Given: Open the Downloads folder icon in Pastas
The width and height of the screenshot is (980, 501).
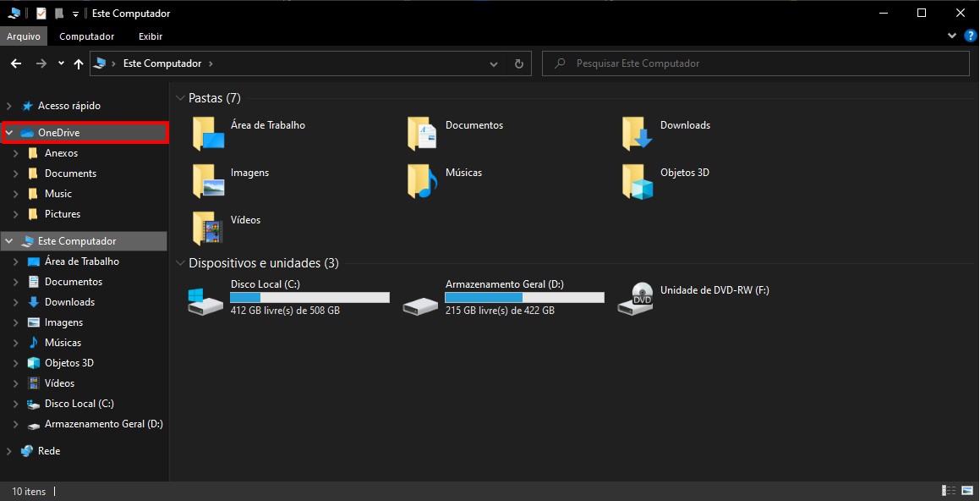Looking at the screenshot, I should (638, 133).
